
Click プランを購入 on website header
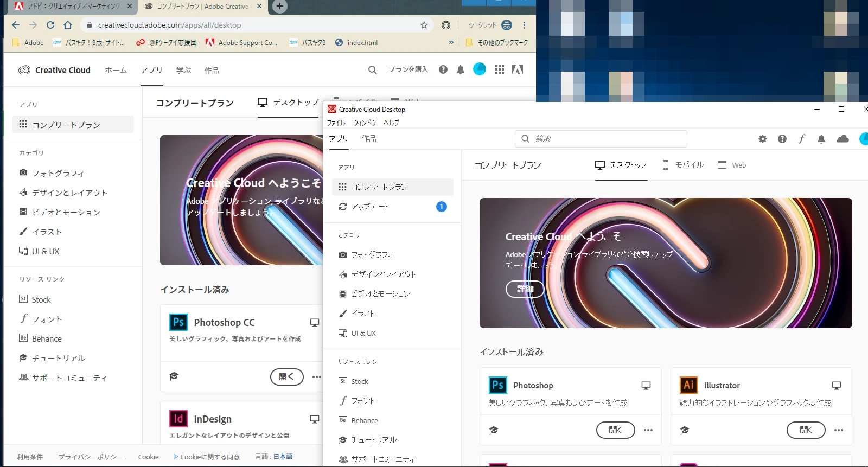pos(408,69)
